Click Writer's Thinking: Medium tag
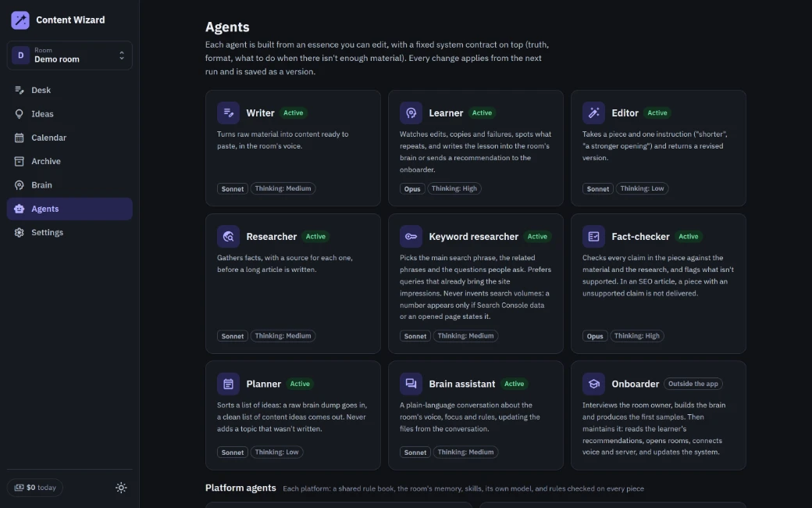This screenshot has width=812, height=508. [x=283, y=188]
